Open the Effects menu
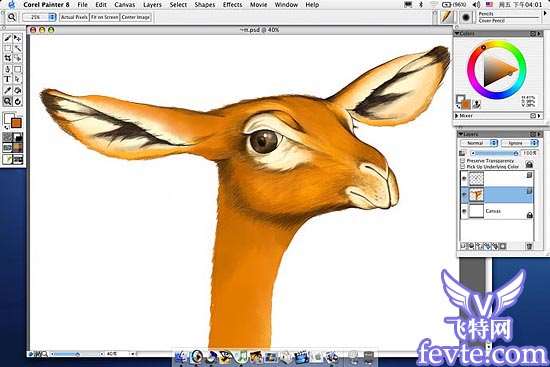This screenshot has height=367, width=550. coord(232,5)
